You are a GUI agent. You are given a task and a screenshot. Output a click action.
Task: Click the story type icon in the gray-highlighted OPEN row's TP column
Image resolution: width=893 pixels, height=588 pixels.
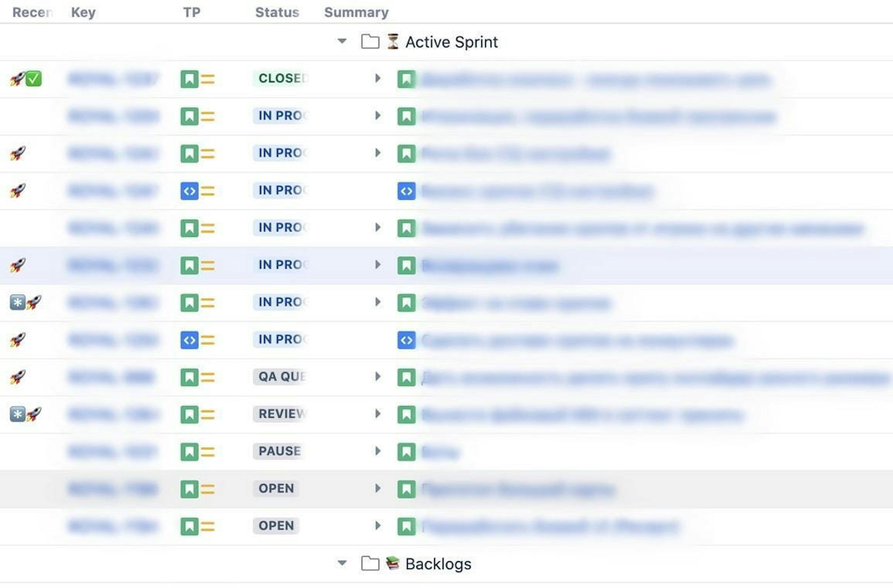pos(190,489)
